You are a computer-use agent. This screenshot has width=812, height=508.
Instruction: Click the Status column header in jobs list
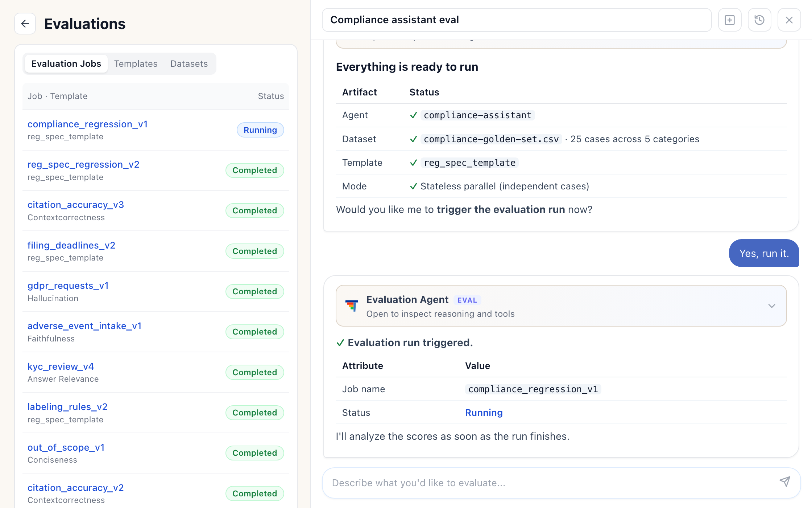pyautogui.click(x=271, y=96)
